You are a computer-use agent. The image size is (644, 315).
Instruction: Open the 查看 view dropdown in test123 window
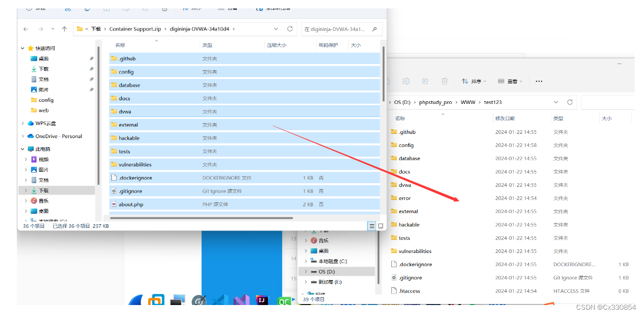pyautogui.click(x=510, y=81)
